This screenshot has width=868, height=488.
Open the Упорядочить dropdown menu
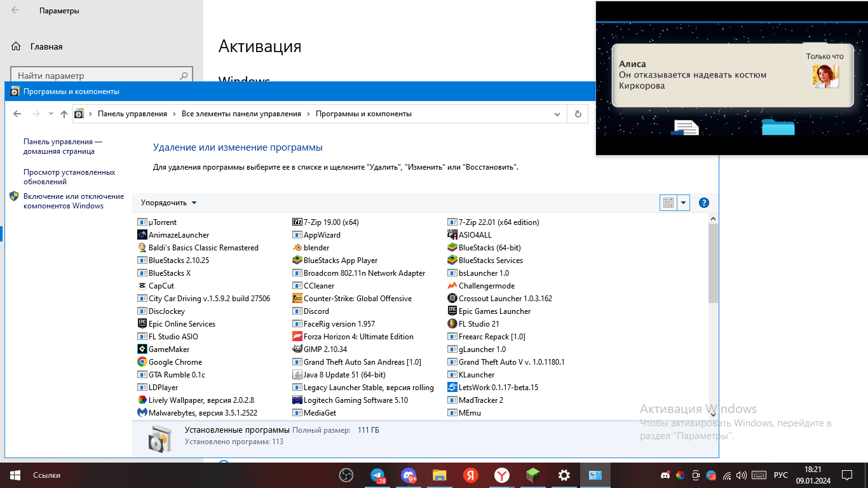point(168,203)
